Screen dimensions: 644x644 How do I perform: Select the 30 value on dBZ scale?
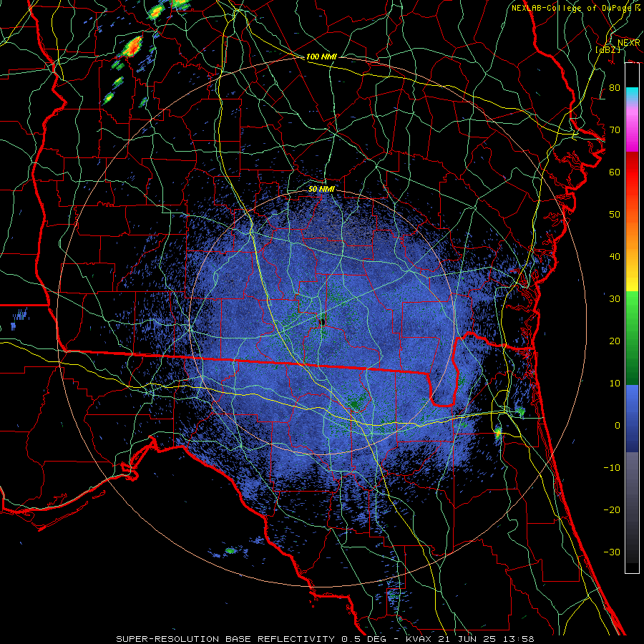(x=615, y=298)
